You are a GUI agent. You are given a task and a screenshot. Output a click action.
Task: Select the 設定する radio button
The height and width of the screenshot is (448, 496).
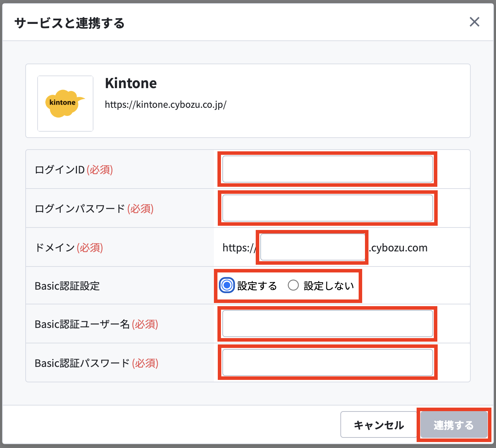click(x=227, y=285)
